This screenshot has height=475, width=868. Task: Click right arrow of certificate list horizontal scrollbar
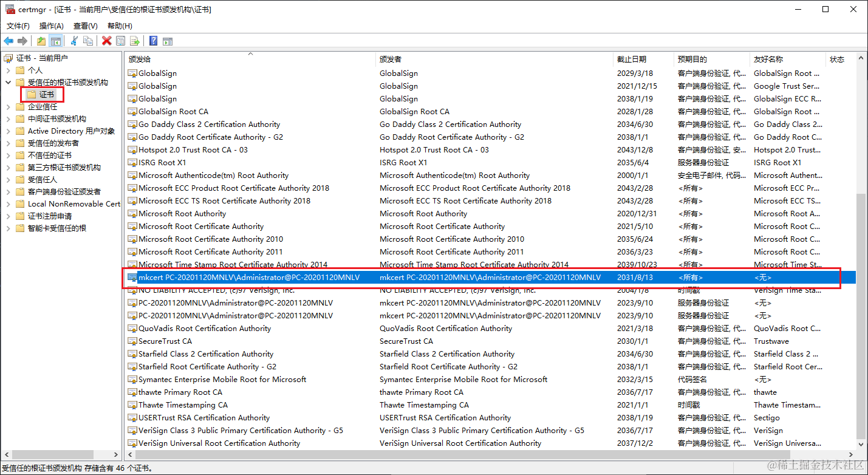click(x=852, y=454)
